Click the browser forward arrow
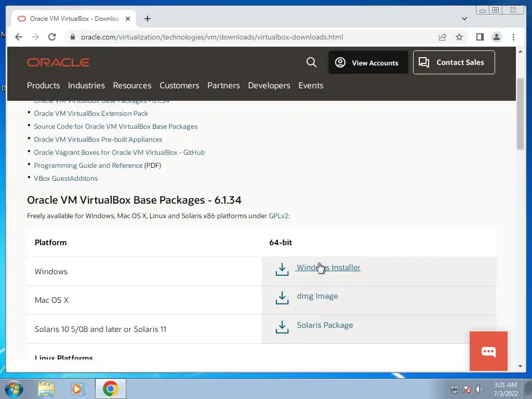 pyautogui.click(x=35, y=37)
